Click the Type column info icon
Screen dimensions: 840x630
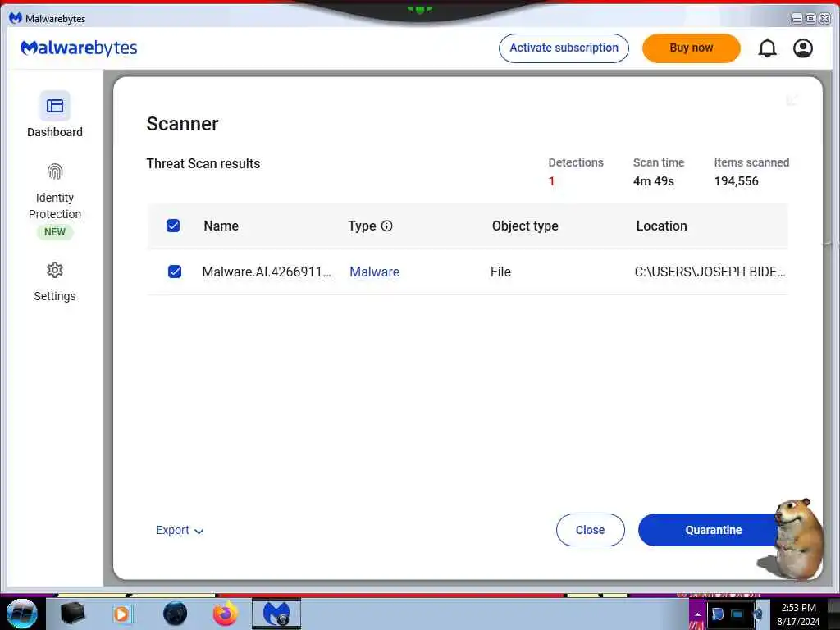(x=387, y=226)
